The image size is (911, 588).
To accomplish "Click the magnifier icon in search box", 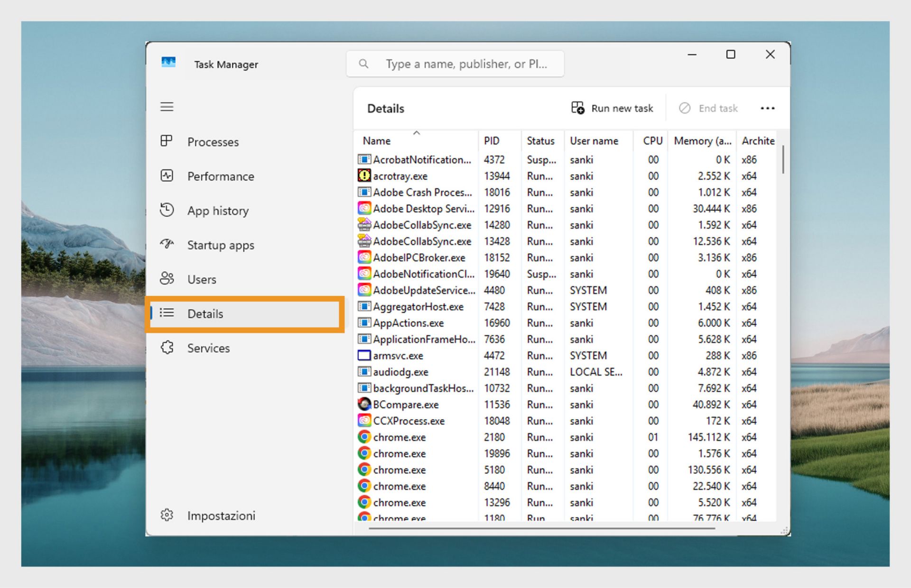I will [x=363, y=64].
